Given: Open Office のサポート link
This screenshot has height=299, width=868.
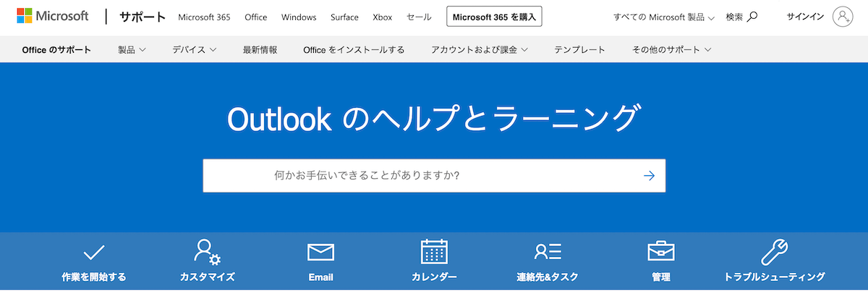Looking at the screenshot, I should pyautogui.click(x=56, y=50).
